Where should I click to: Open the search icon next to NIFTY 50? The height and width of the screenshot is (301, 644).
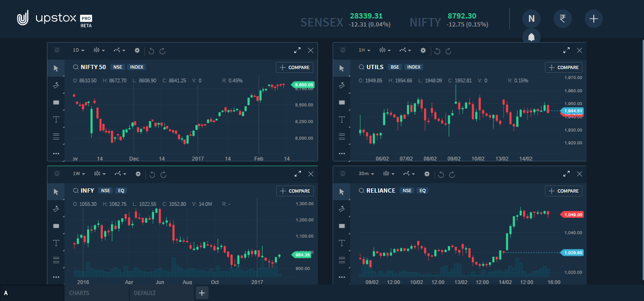coord(75,67)
